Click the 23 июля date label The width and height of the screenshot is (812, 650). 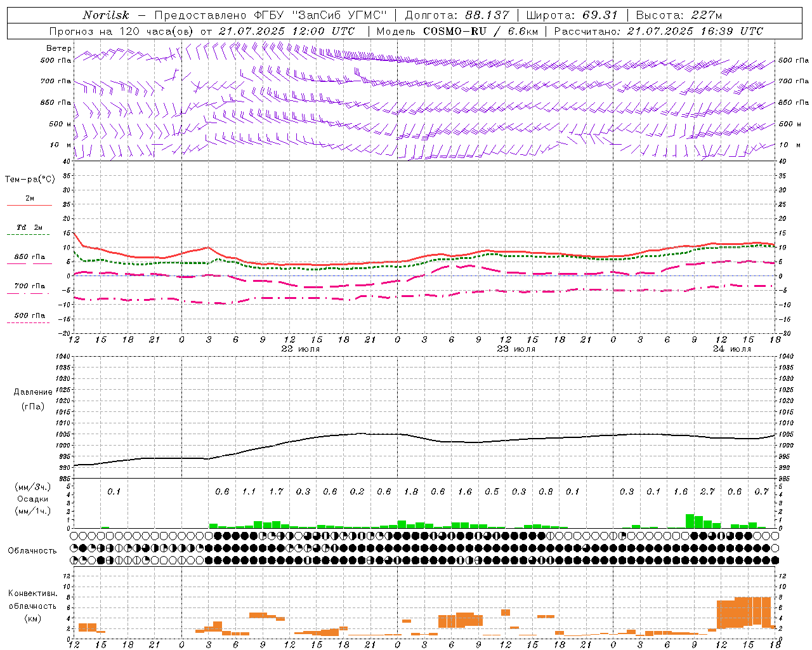(x=516, y=349)
